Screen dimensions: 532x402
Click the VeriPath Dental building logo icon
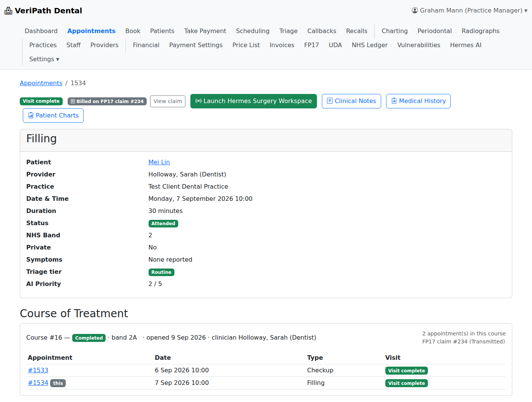[x=8, y=11]
